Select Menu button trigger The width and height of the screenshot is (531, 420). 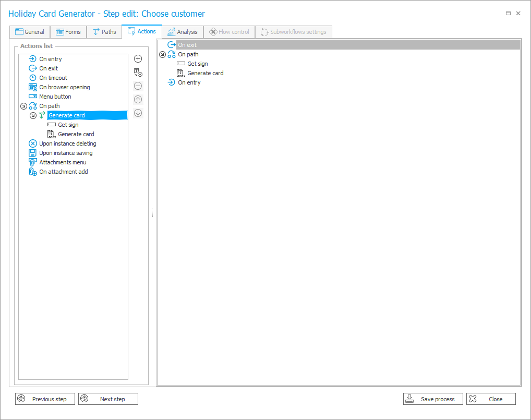point(55,97)
